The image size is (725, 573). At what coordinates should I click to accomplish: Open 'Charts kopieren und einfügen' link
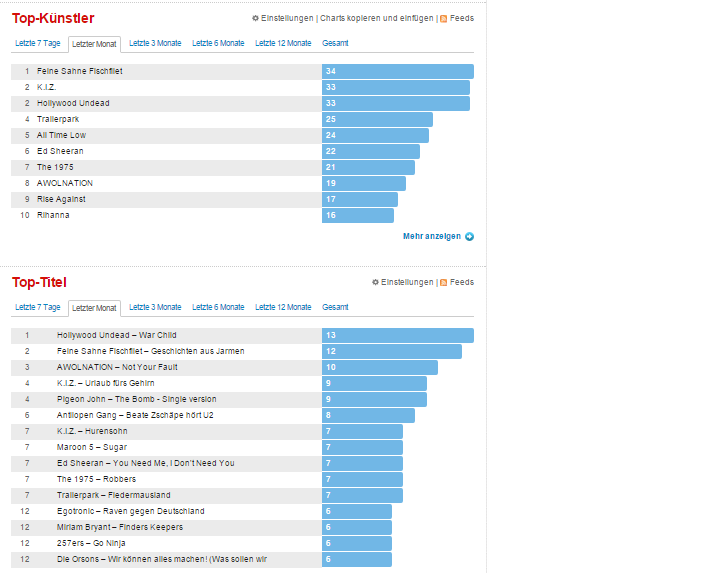point(376,18)
